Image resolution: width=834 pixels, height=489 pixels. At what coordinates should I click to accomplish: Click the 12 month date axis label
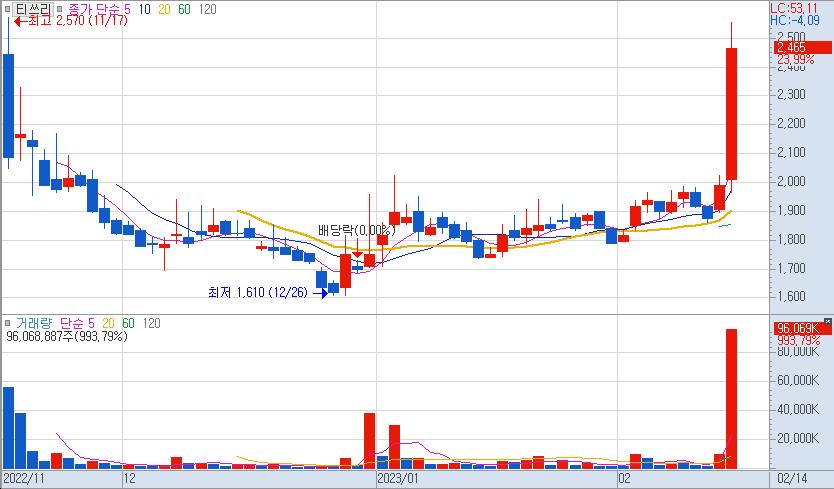pos(129,478)
